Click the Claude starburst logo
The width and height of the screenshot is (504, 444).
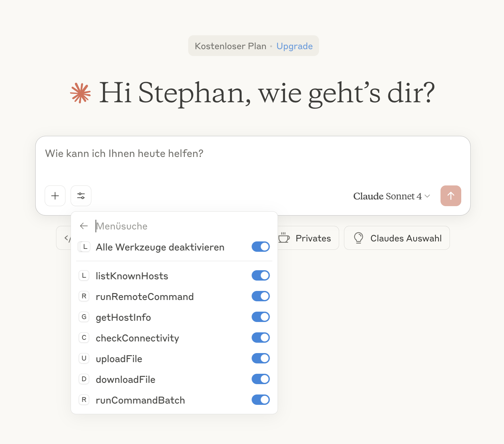coord(80,93)
